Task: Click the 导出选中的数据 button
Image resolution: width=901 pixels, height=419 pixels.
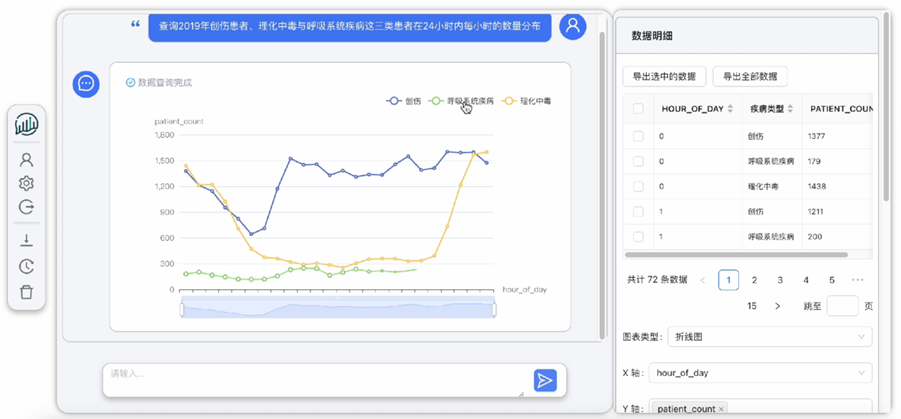Action: [664, 77]
